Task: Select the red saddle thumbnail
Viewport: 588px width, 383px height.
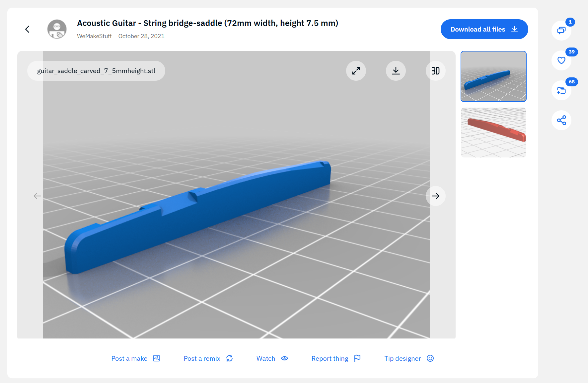Action: (493, 133)
